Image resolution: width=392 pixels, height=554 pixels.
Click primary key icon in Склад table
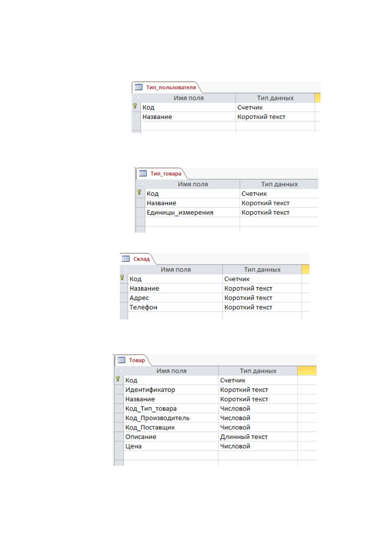[122, 278]
